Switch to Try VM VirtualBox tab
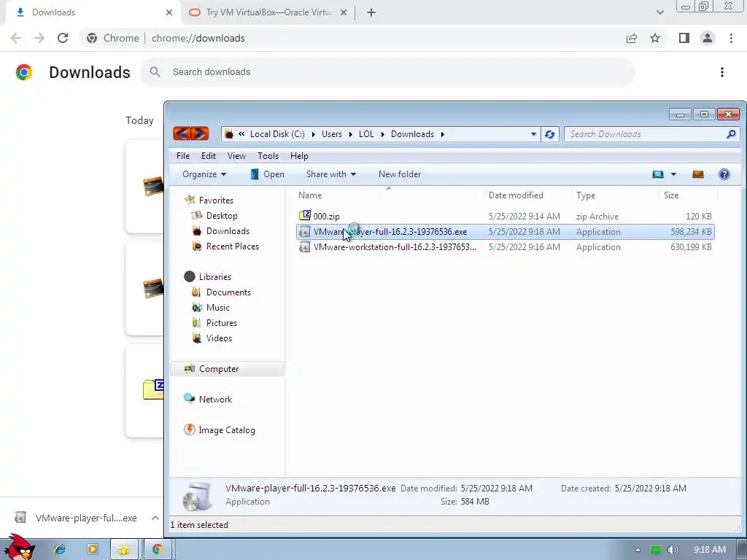Image resolution: width=747 pixels, height=560 pixels. coord(268,13)
